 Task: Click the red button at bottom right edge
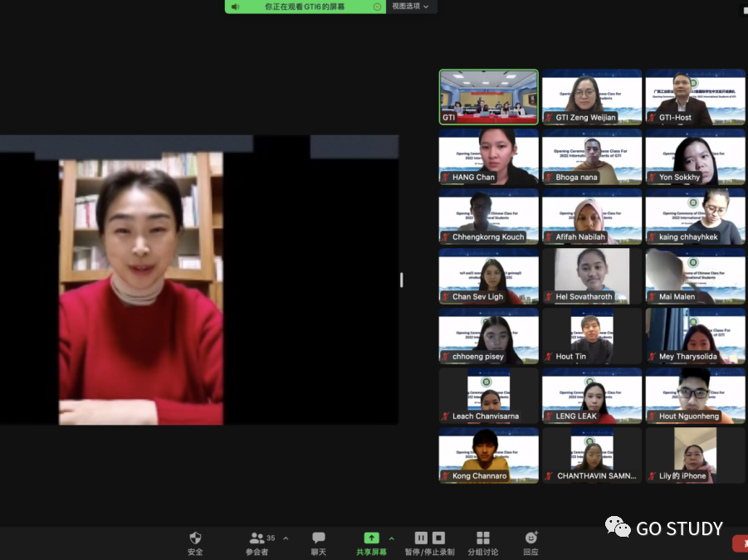tap(740, 543)
